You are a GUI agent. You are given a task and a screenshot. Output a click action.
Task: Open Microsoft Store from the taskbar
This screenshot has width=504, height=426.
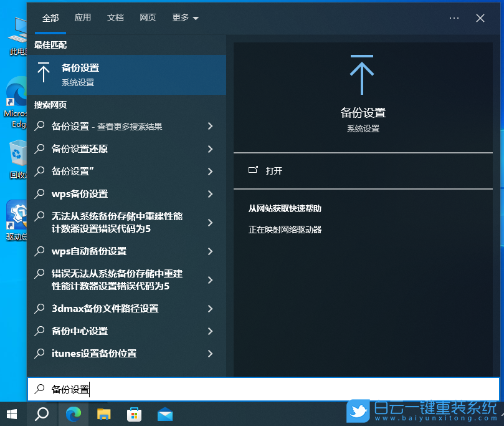(x=135, y=414)
